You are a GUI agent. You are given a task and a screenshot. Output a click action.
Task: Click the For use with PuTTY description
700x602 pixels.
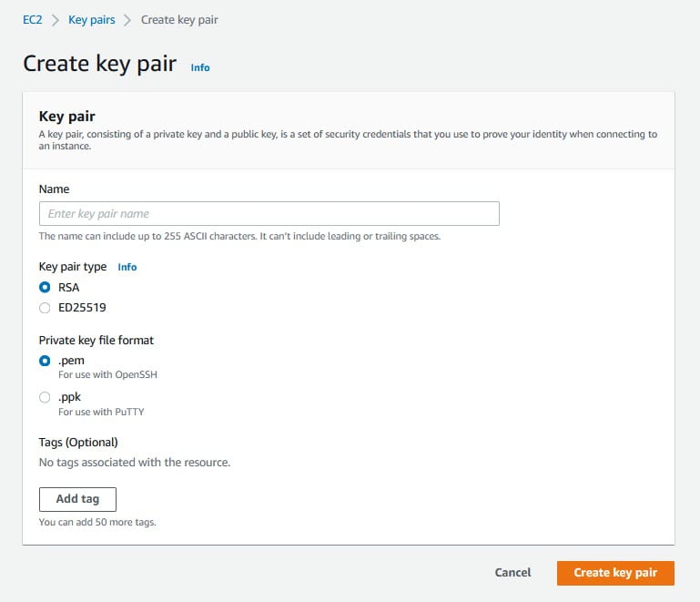pyautogui.click(x=101, y=412)
